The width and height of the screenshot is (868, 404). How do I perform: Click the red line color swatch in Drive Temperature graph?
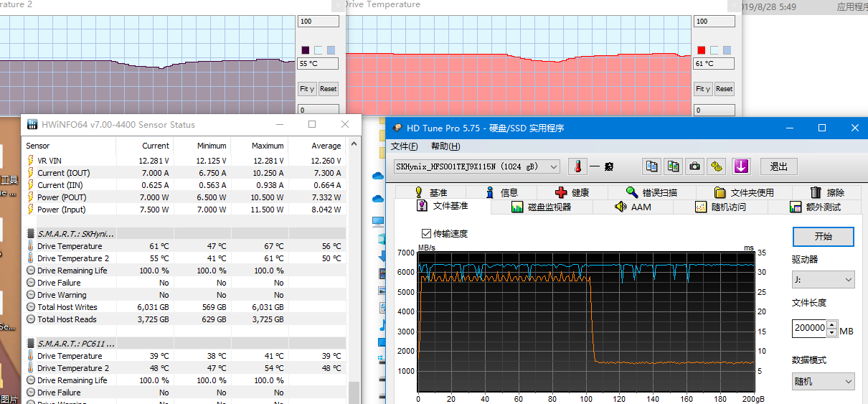click(x=702, y=50)
